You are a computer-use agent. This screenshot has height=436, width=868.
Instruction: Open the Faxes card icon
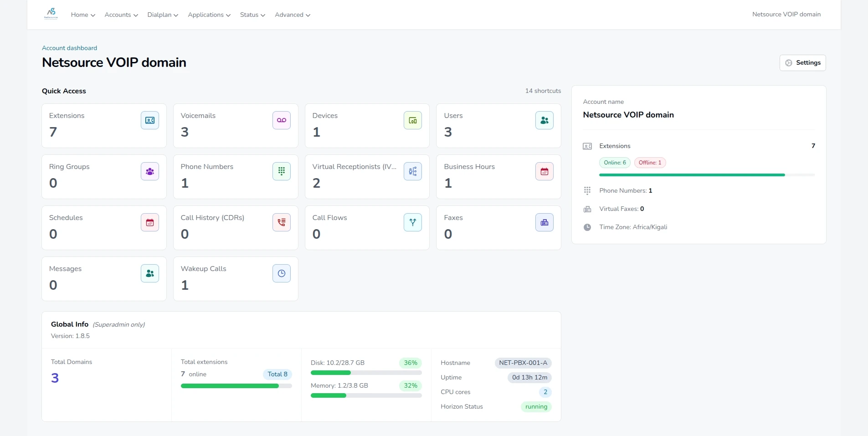tap(544, 222)
